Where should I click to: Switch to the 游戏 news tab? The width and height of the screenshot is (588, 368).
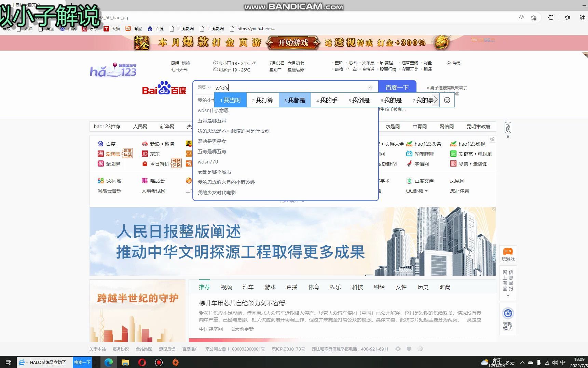(x=270, y=287)
